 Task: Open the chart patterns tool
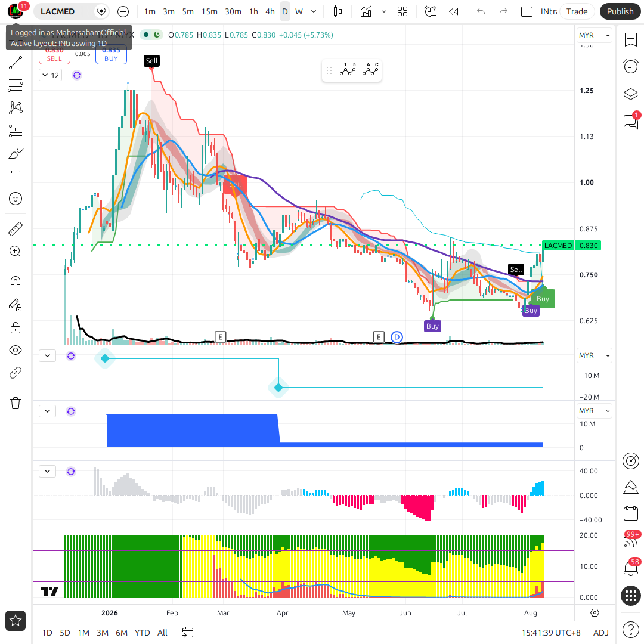tap(16, 107)
